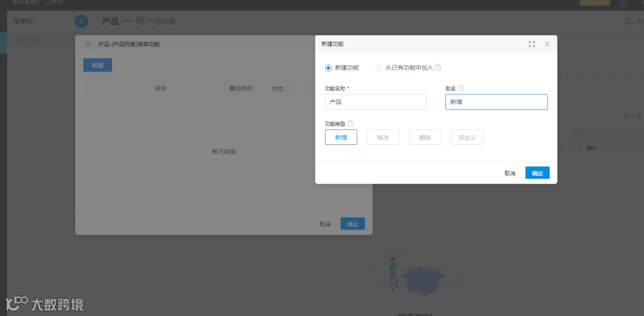644x316 pixels.
Task: Choose the 删除 function type button
Action: point(425,137)
